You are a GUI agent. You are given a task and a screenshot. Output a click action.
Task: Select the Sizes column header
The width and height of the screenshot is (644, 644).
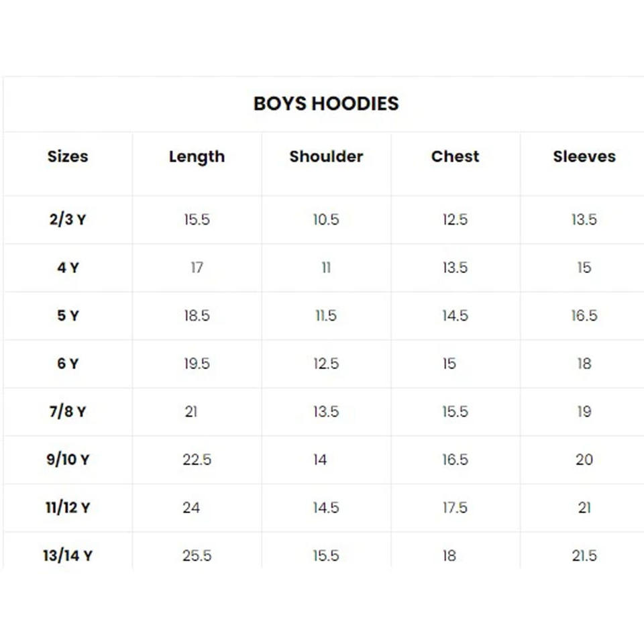[68, 156]
